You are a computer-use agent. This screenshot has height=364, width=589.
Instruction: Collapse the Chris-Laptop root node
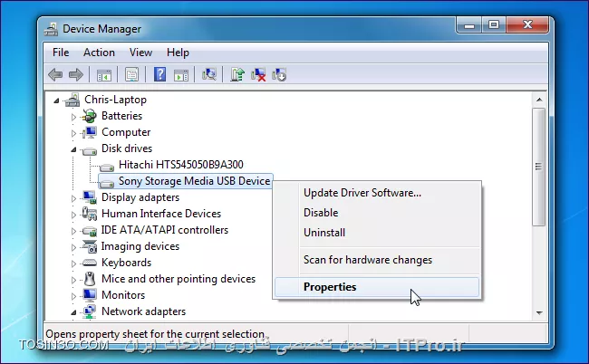[x=56, y=101]
